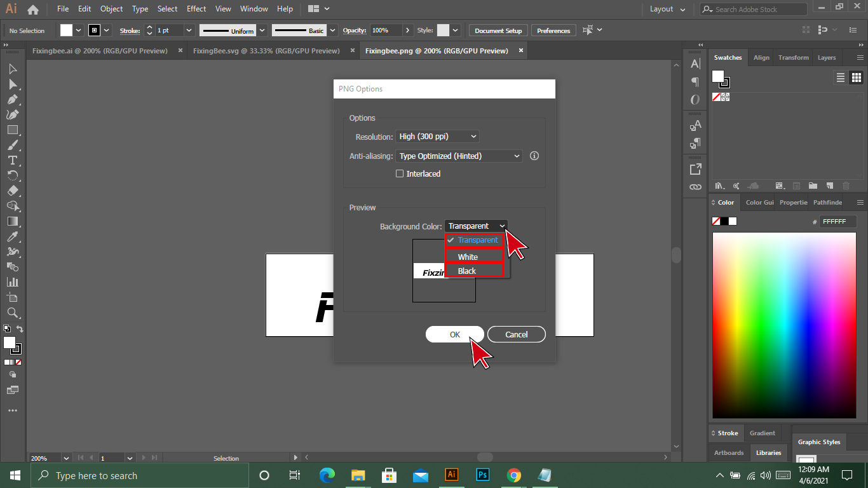
Task: Select the Pen tool
Action: [x=12, y=99]
